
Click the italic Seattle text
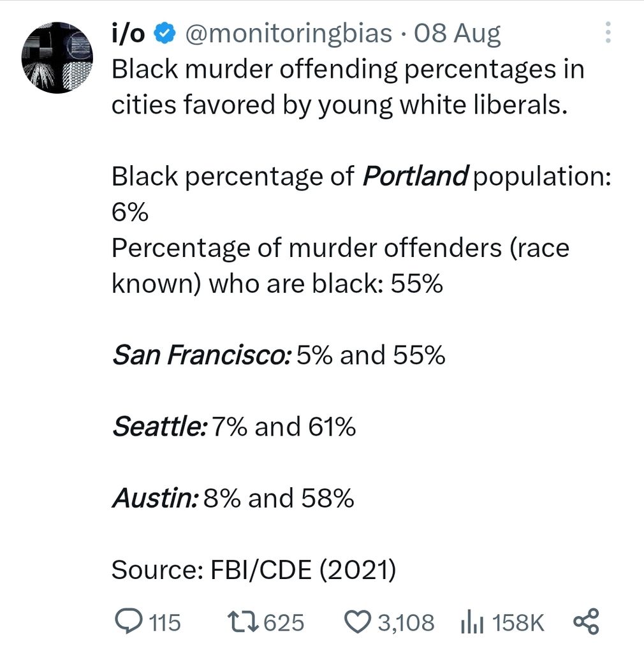click(x=159, y=427)
